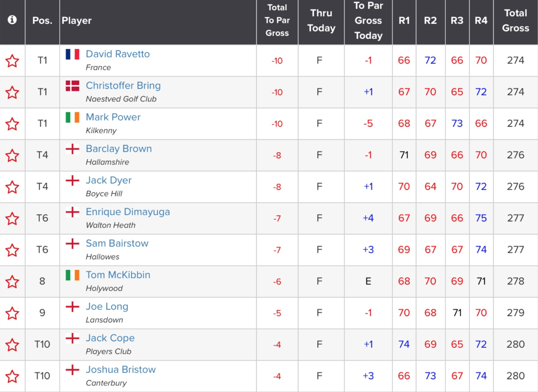Click the England flag beside Barclay Brown

point(73,149)
